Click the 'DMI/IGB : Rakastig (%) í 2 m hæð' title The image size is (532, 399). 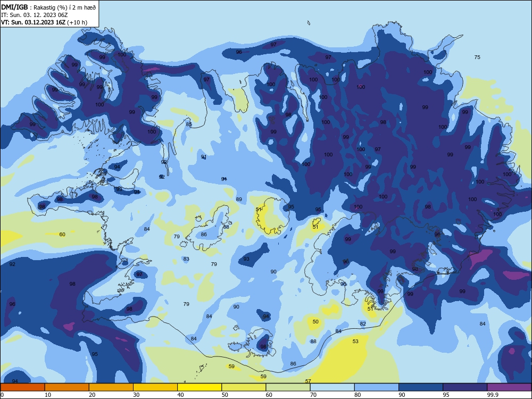point(48,7)
